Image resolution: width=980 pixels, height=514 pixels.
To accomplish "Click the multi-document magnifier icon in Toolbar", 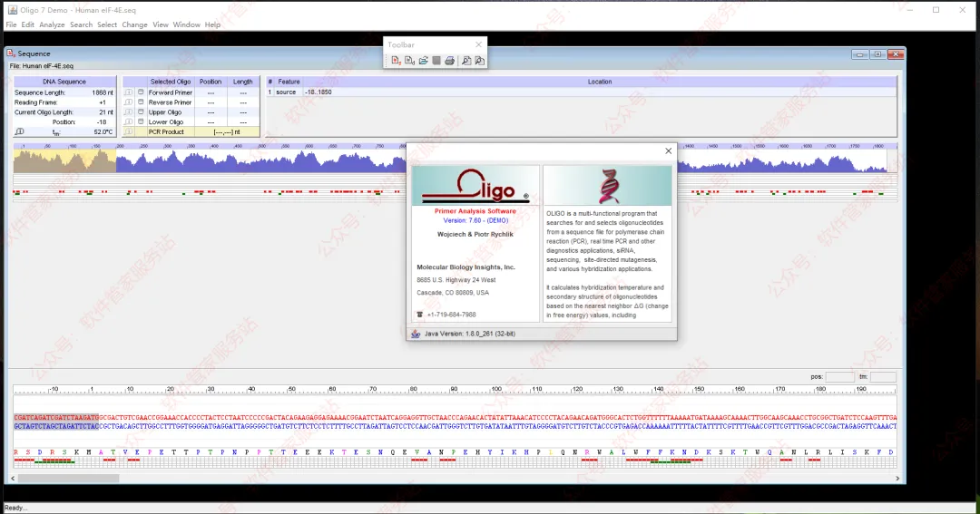I will pyautogui.click(x=479, y=61).
